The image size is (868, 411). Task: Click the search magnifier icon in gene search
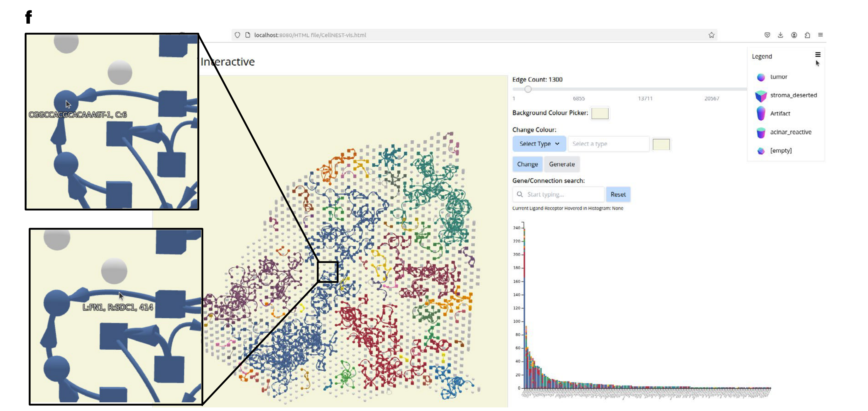(520, 194)
